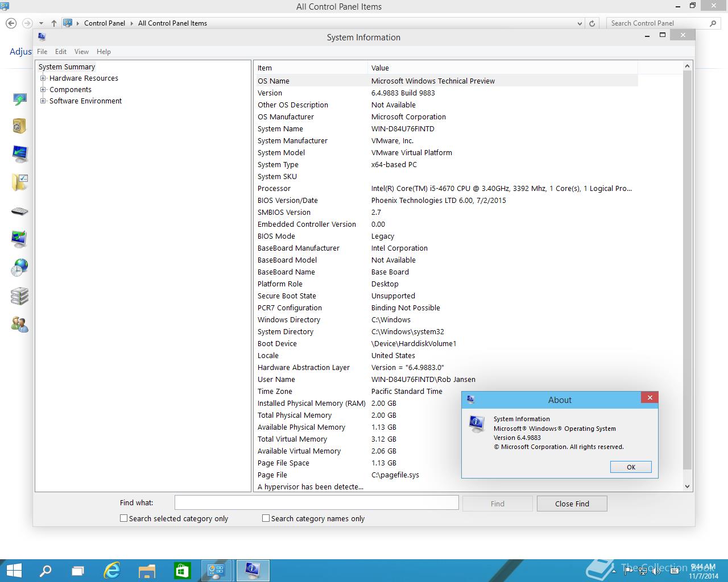This screenshot has height=582, width=728.
Task: Click the Control Panel back arrow
Action: coord(11,23)
